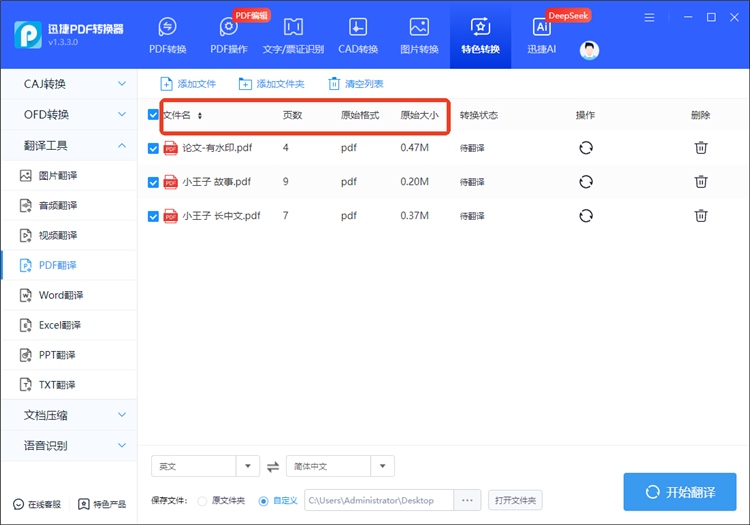
Task: Click the PDF file icon of 论文-有水印.pdf
Action: (x=170, y=148)
